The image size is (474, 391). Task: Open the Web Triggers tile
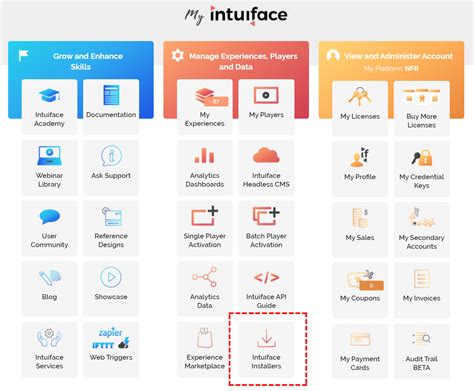[x=111, y=350]
